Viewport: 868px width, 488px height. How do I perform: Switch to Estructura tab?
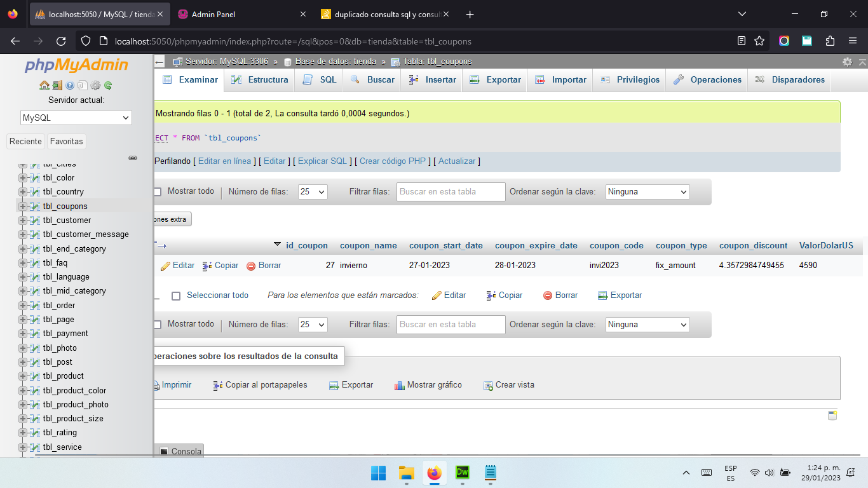tap(259, 79)
